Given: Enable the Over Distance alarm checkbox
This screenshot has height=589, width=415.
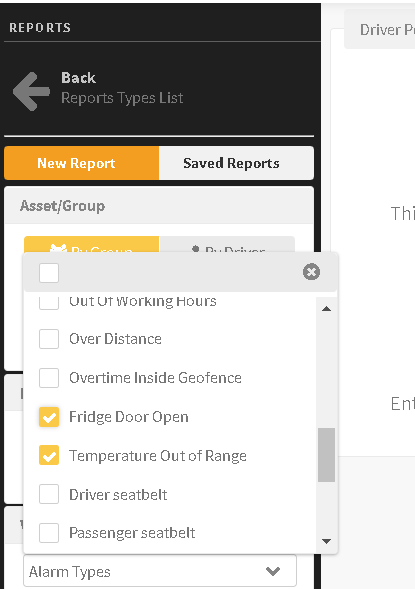Looking at the screenshot, I should pyautogui.click(x=49, y=339).
